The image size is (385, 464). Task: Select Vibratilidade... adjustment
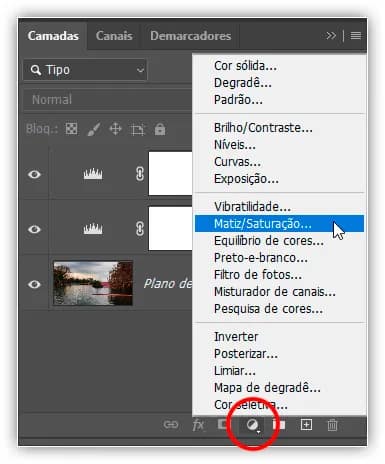(279, 207)
